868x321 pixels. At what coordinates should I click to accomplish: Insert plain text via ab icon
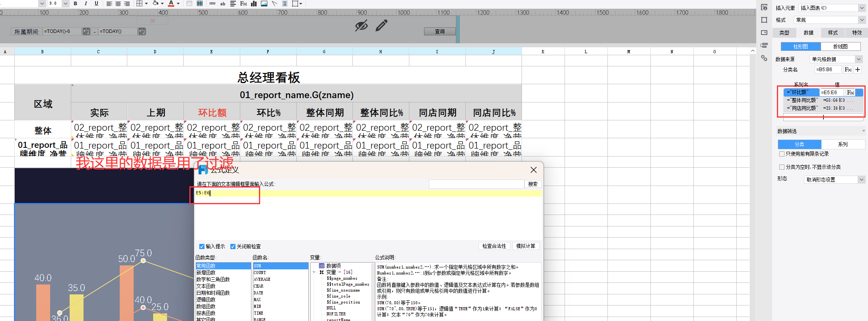coord(223,4)
